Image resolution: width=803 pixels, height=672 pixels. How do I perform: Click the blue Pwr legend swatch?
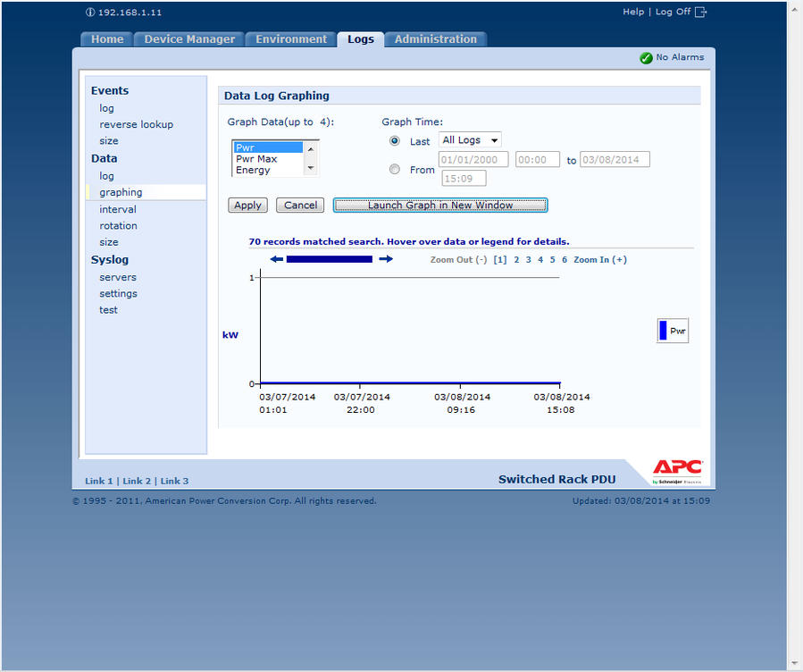(x=663, y=331)
